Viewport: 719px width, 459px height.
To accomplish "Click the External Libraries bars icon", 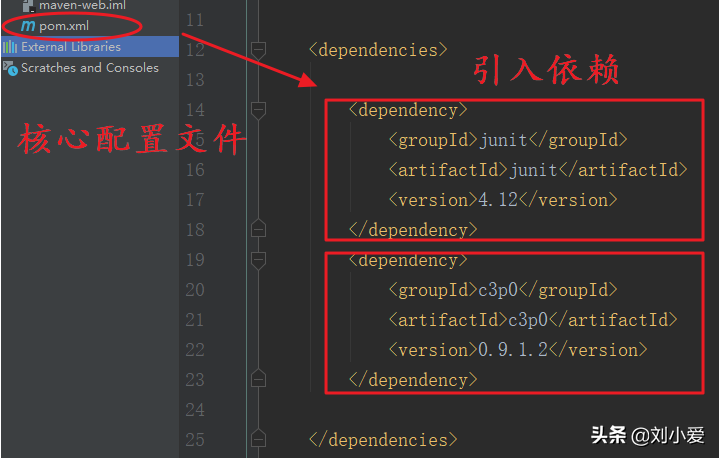I will pos(10,47).
